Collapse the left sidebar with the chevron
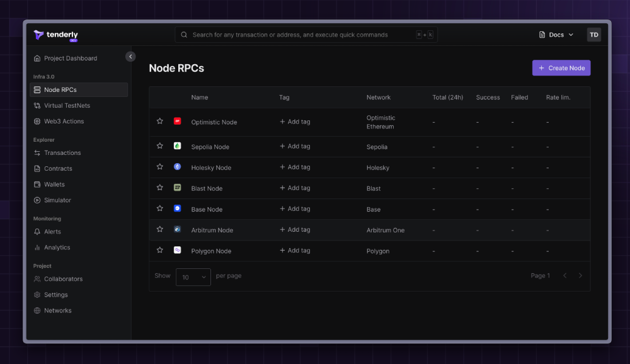This screenshot has height=364, width=630. (x=130, y=56)
